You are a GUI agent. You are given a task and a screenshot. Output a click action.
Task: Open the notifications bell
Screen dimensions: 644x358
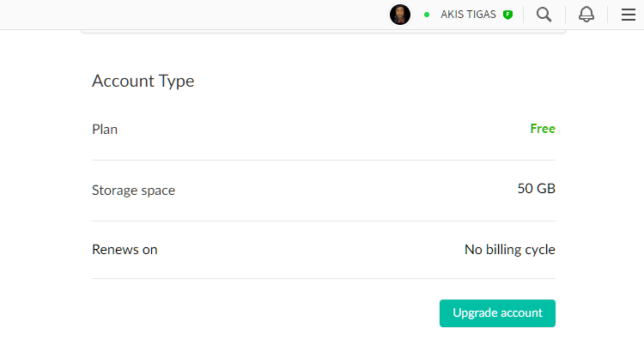(x=586, y=15)
